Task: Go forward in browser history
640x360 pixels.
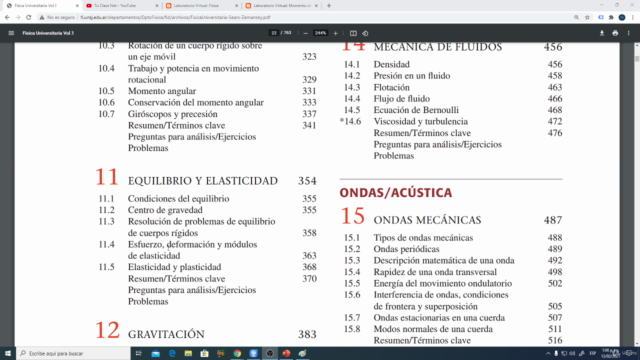Action: [18, 17]
